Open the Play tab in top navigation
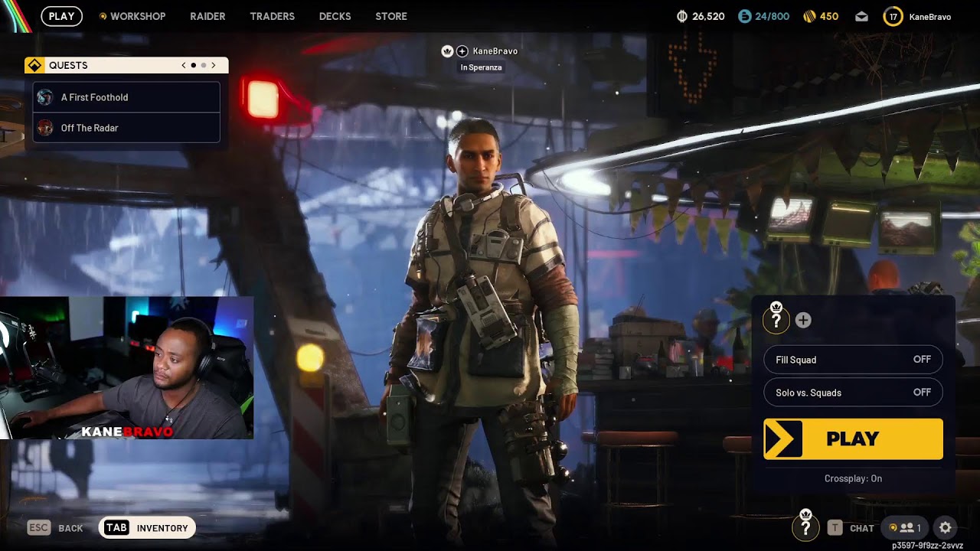This screenshot has height=551, width=980. click(x=61, y=16)
